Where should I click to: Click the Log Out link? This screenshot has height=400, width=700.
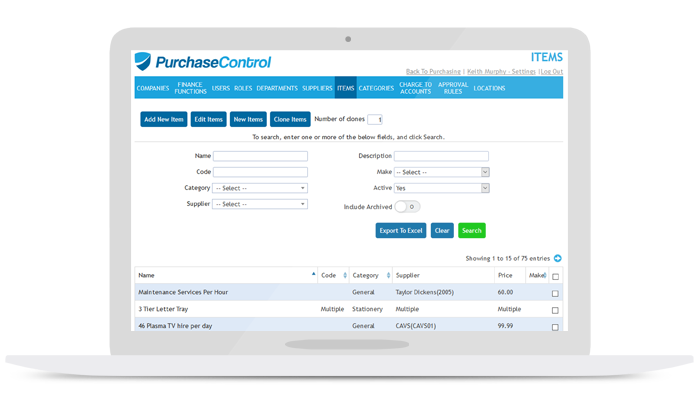point(552,71)
